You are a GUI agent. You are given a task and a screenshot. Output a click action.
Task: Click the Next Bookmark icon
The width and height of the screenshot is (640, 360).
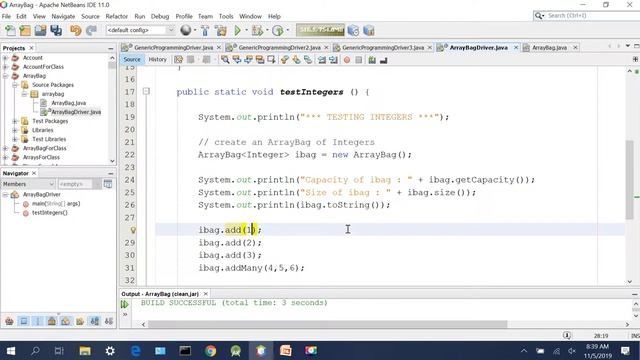(x=296, y=60)
